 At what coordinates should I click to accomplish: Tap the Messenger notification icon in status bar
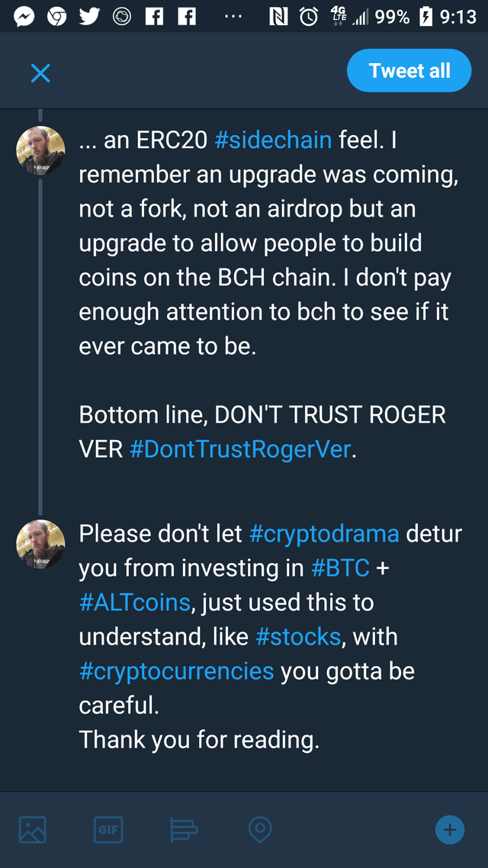pos(23,17)
